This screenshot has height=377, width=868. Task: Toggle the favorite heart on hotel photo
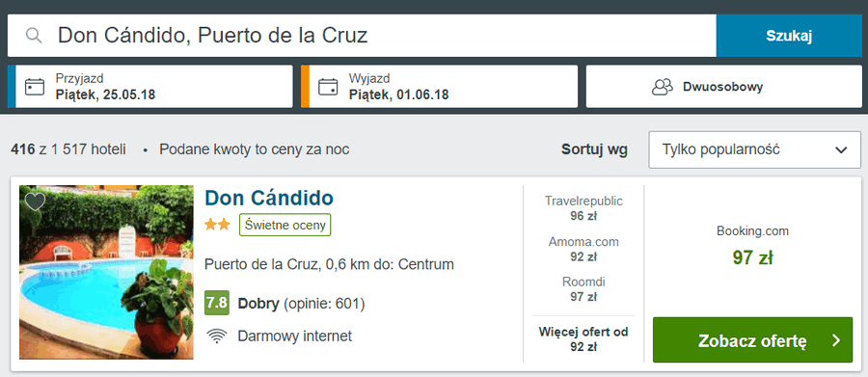click(35, 202)
